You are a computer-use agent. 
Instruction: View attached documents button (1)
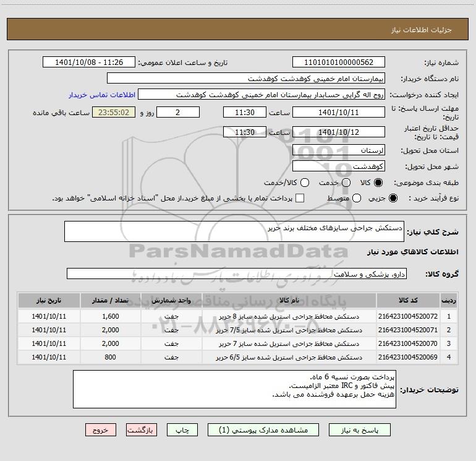coord(263,430)
